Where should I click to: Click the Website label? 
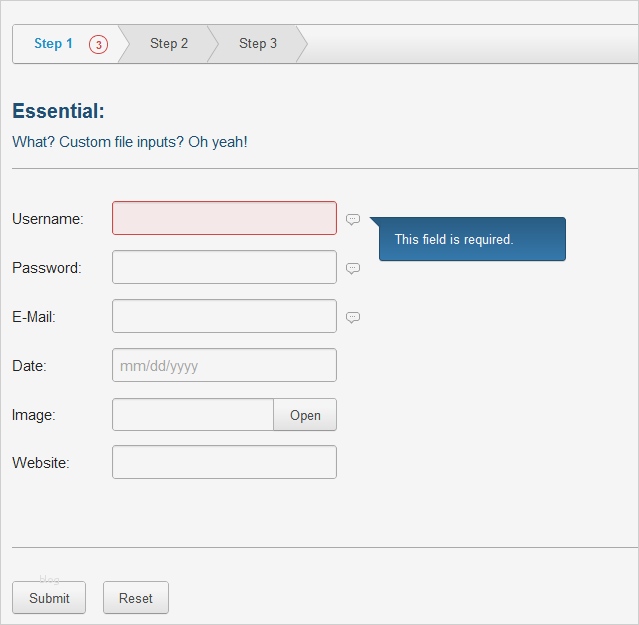[x=41, y=463]
